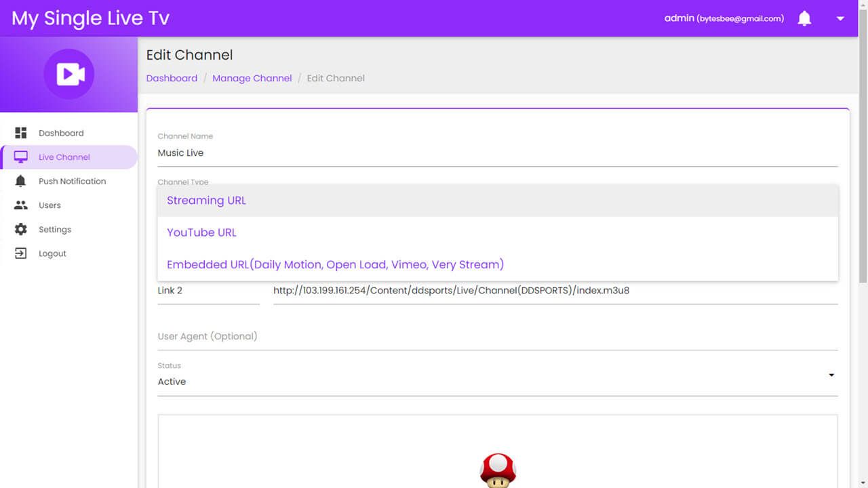Open Settings from the sidebar

68,229
